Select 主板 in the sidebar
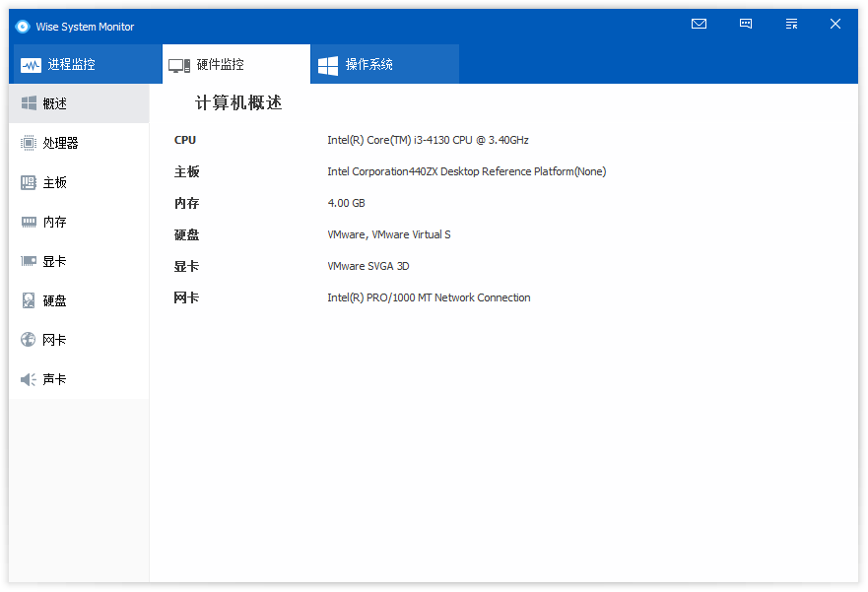Screen dimensions: 868x592 [79, 182]
